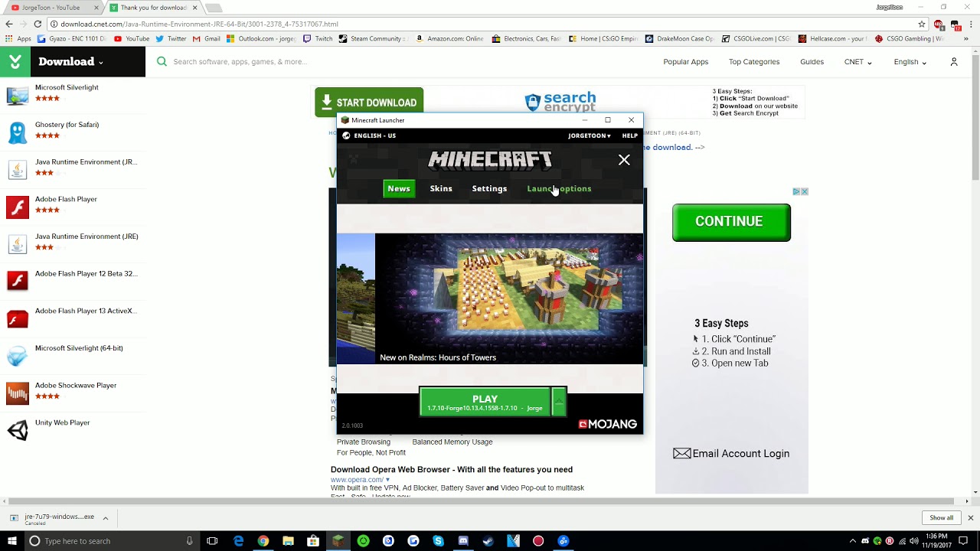Click the Minecraft icon on the taskbar
The height and width of the screenshot is (551, 980).
click(338, 541)
